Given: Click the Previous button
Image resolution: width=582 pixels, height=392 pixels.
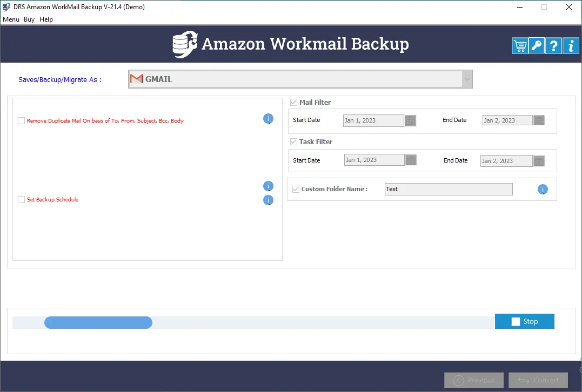Looking at the screenshot, I should tap(474, 380).
